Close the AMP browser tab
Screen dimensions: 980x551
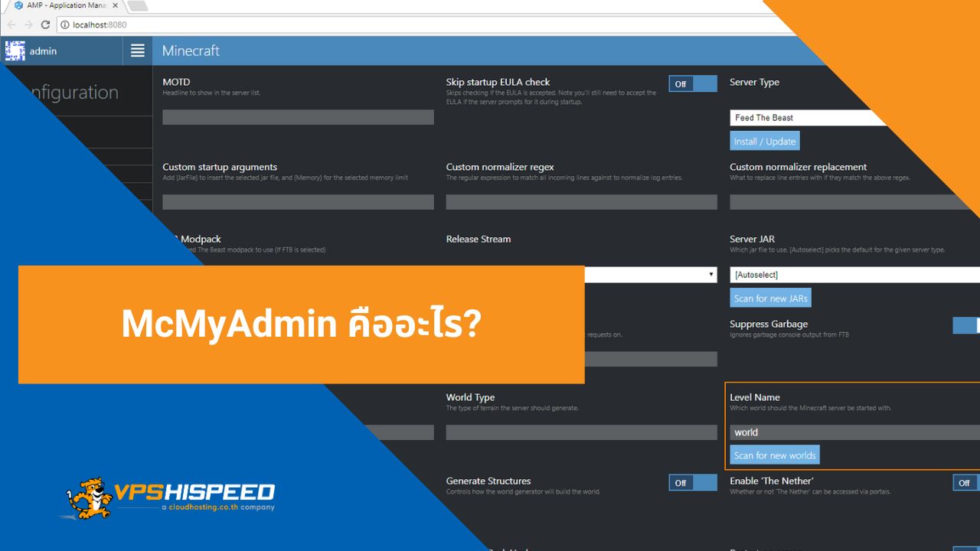pos(115,5)
